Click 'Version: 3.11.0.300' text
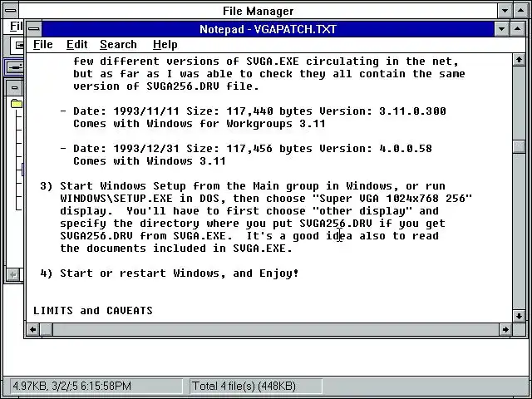Screen dimensions: 532x399 coord(382,111)
